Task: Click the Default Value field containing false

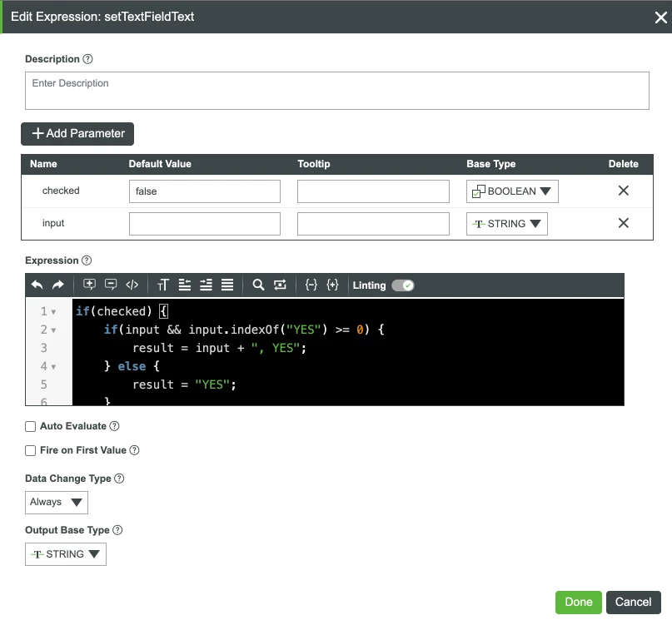Action: [x=205, y=191]
